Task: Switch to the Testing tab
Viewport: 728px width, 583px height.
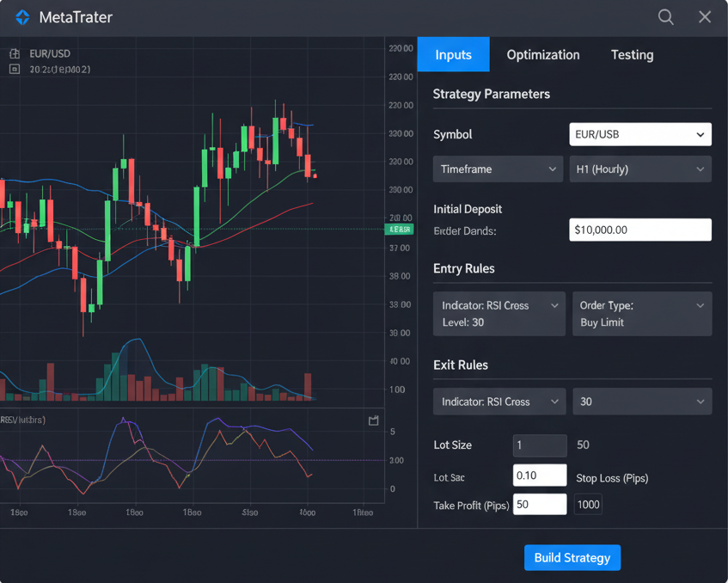Action: (632, 54)
